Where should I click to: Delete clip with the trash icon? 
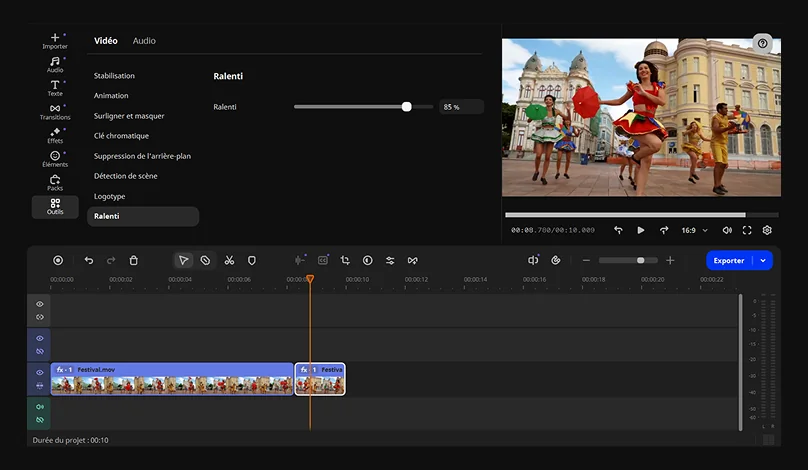[x=134, y=260]
